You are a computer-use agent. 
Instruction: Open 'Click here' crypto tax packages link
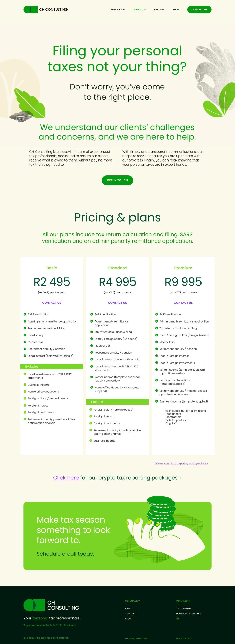click(66, 478)
